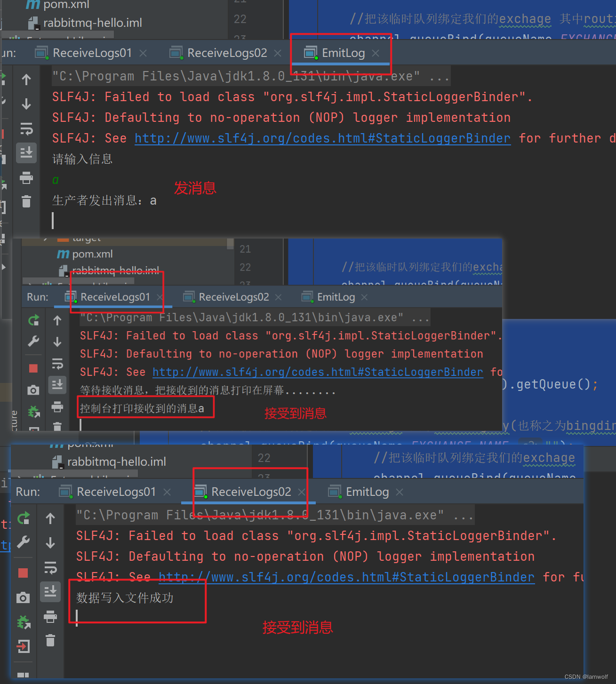Click the up arrow in bottom console toolbar
The image size is (616, 684).
click(x=50, y=518)
